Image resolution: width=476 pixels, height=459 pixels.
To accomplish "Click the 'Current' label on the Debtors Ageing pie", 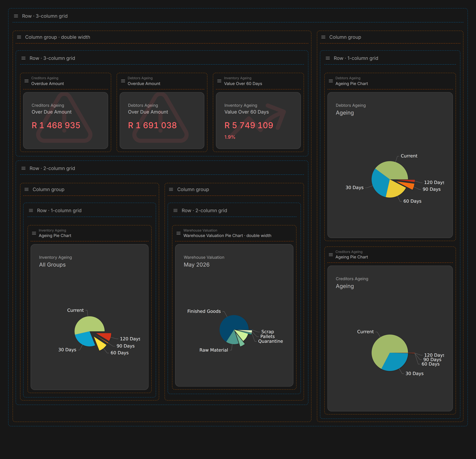I will pyautogui.click(x=409, y=156).
